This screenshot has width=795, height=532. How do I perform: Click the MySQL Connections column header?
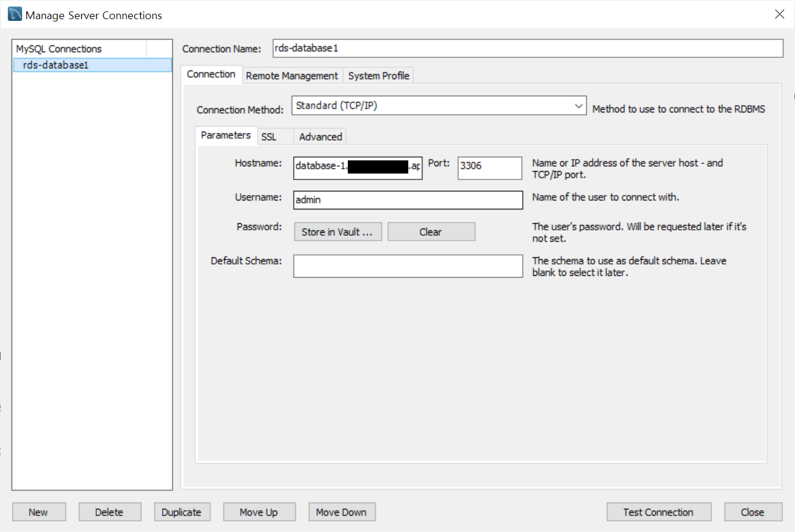click(80, 49)
